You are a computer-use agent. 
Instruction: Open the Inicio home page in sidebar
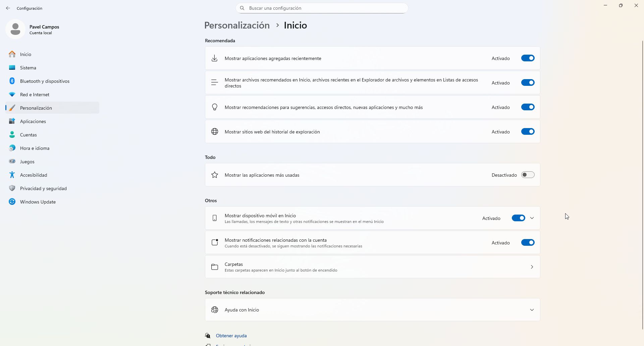52,54
